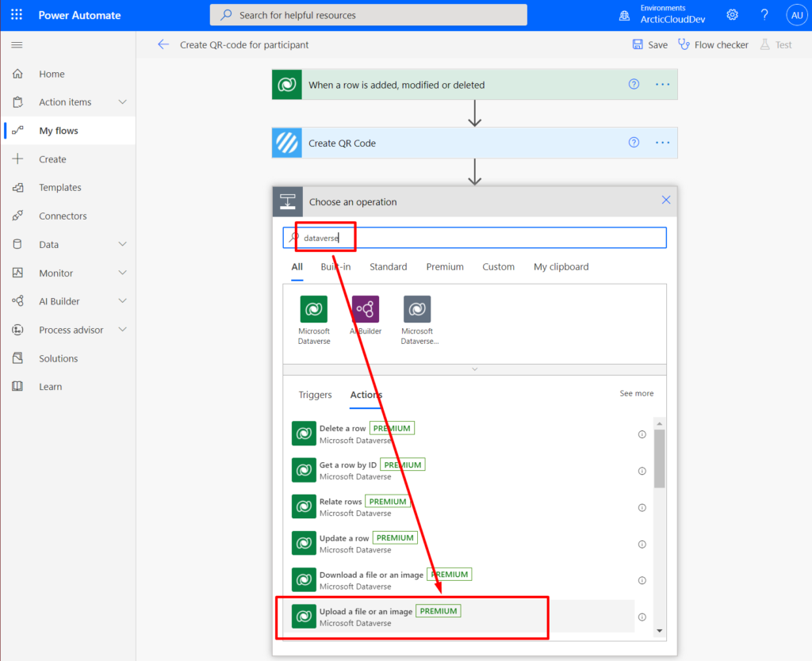
Task: Click the Search for helpful resources box
Action: (368, 15)
